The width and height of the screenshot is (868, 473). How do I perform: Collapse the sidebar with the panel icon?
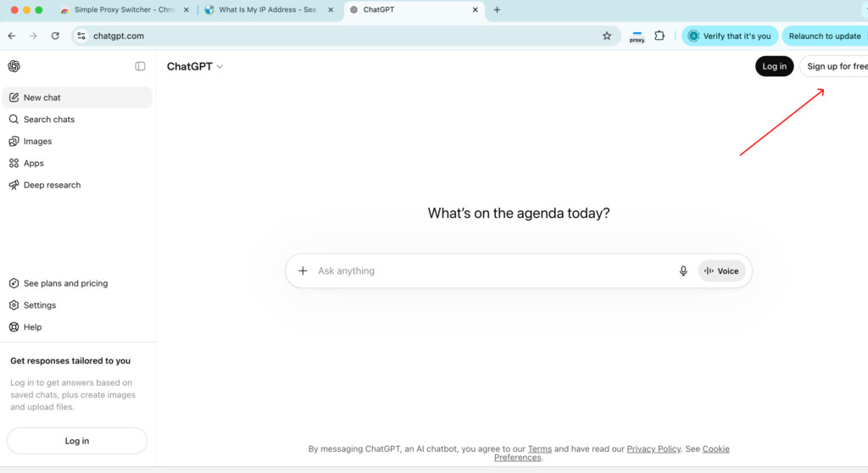140,66
